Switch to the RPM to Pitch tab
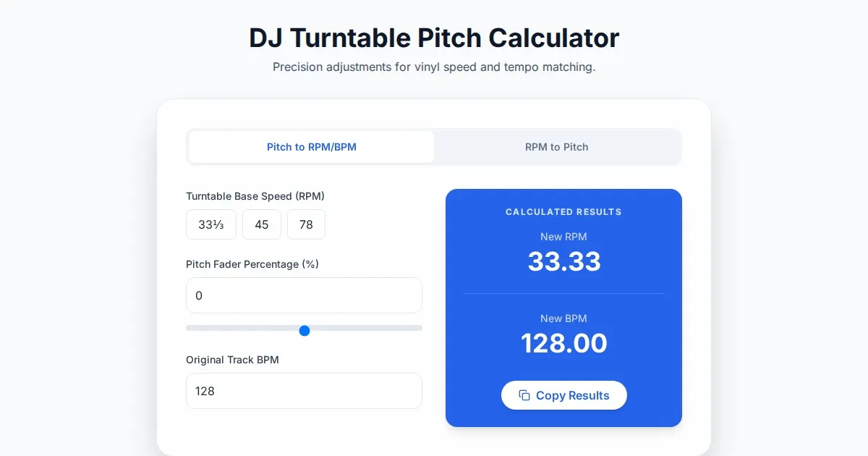The image size is (868, 456). click(556, 147)
